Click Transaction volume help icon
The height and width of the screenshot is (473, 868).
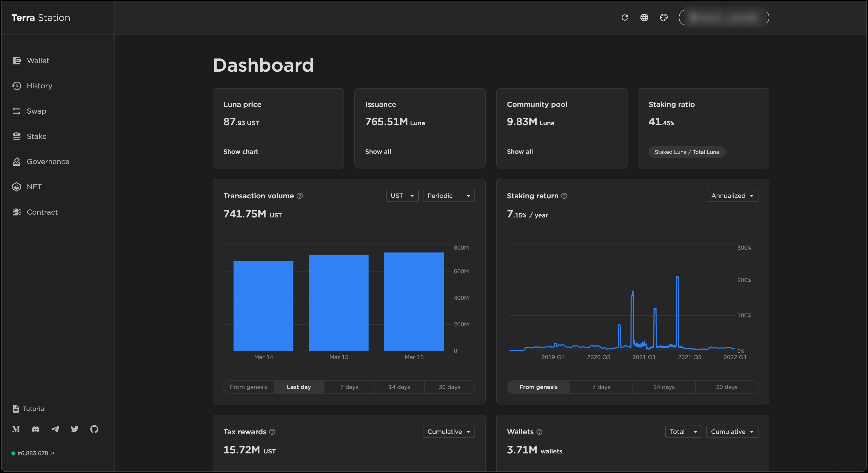coord(299,196)
